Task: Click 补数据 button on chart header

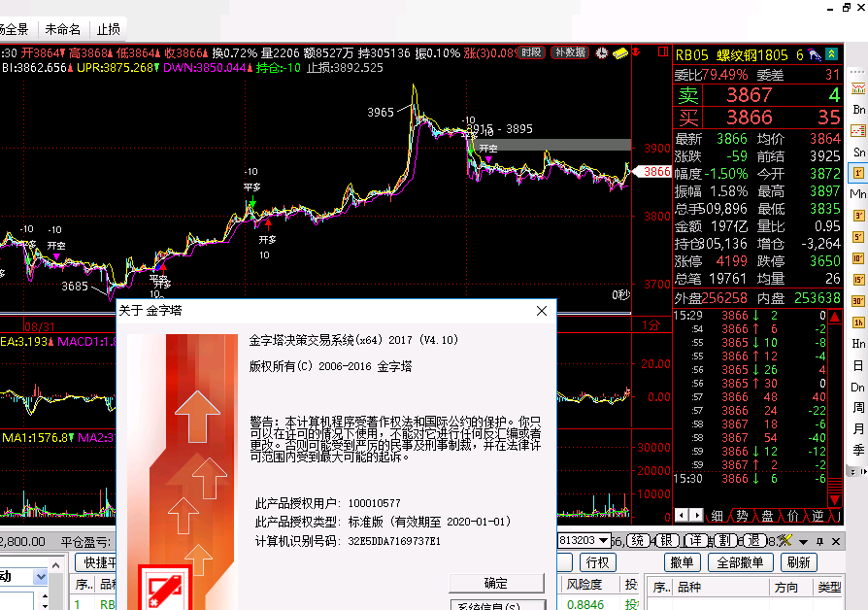Action: [570, 52]
